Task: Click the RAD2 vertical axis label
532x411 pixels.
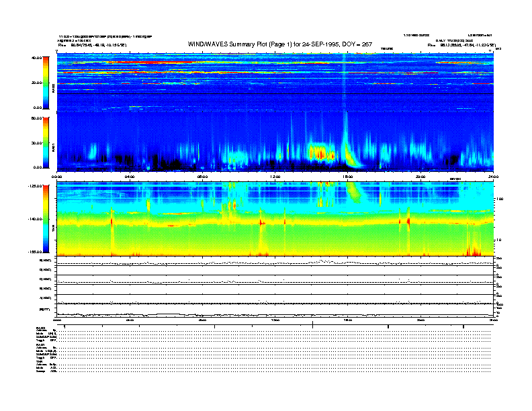Action: pos(53,88)
